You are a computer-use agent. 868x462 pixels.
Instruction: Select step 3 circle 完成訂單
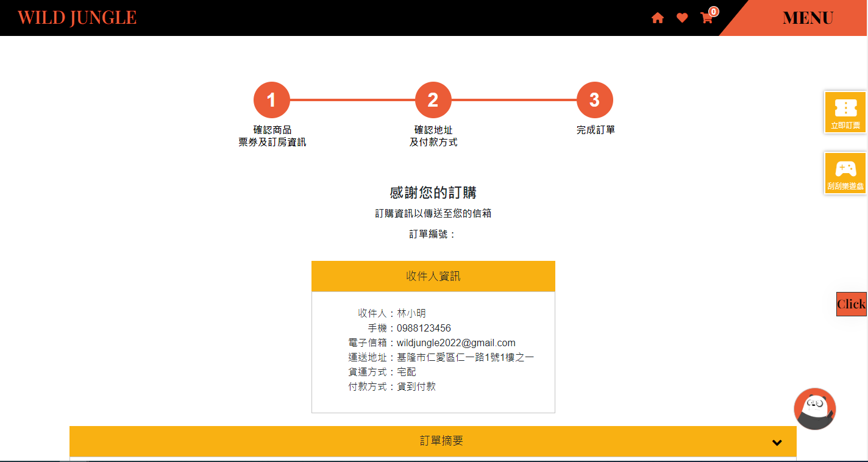pyautogui.click(x=595, y=100)
